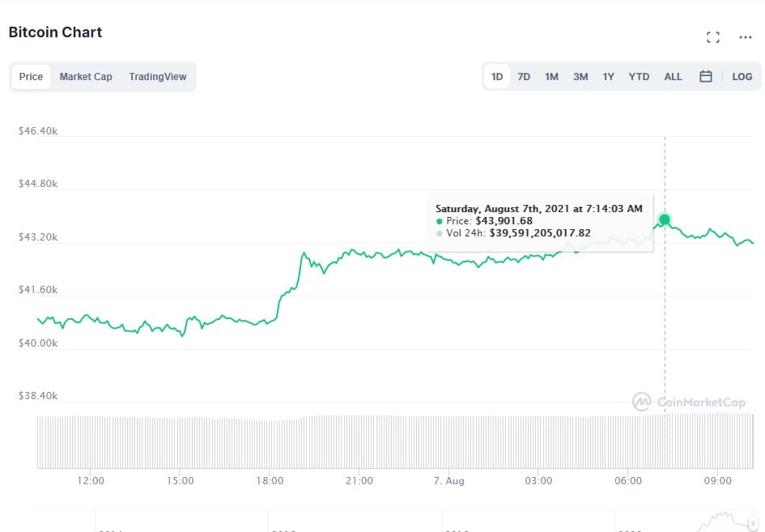Show the 1M time range
Screen dimensions: 765x532
click(551, 77)
